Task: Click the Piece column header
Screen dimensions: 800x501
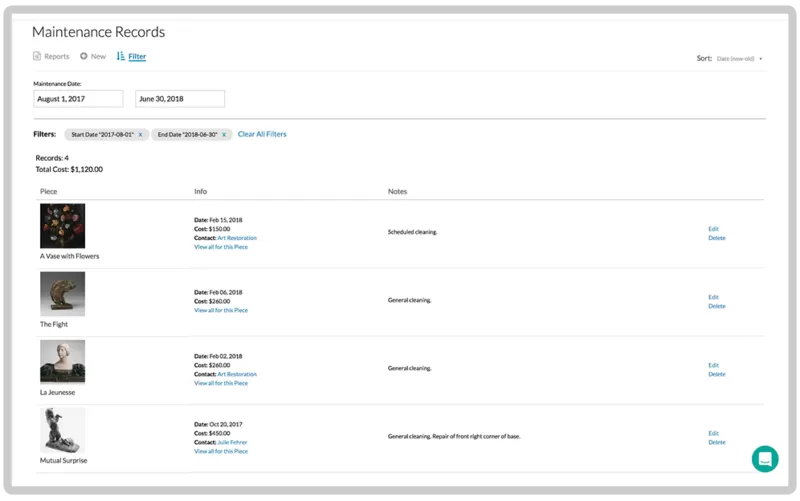Action: (x=48, y=192)
